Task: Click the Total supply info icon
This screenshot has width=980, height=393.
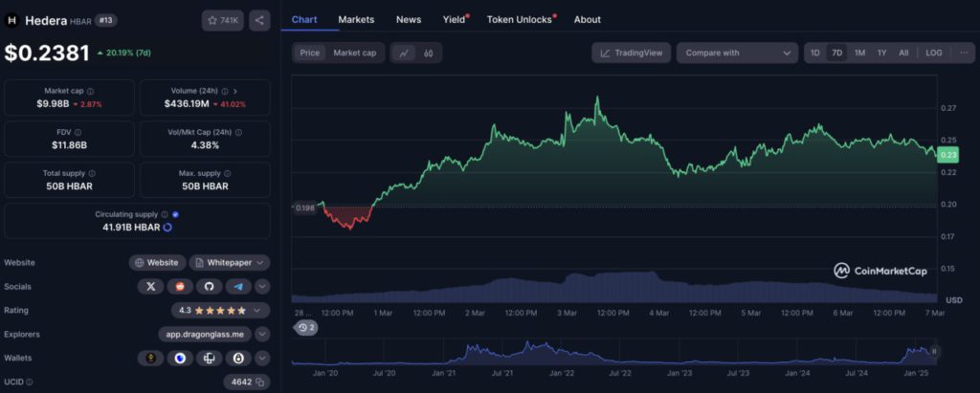Action: 92,173
